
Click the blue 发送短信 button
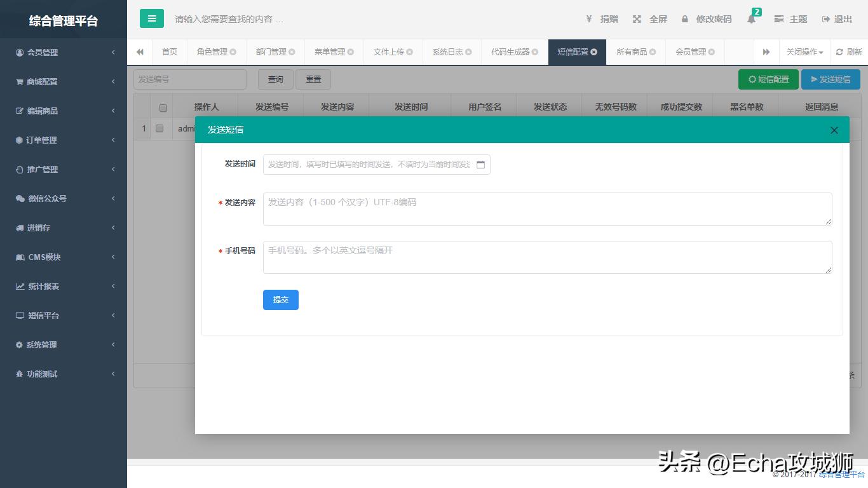tap(831, 79)
